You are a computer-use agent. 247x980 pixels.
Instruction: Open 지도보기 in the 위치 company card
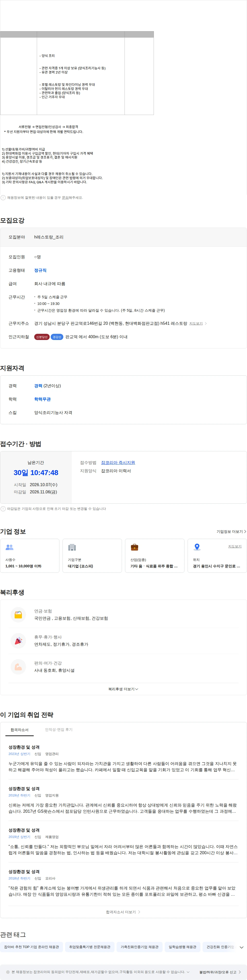234,546
